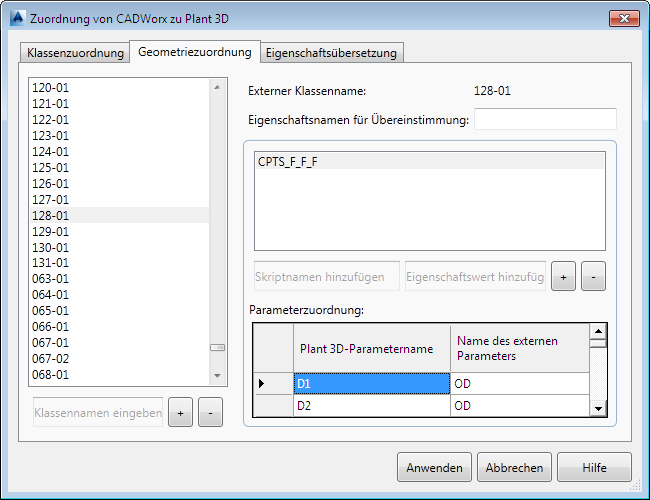Remove class with minus button beside Klassennamen
The height and width of the screenshot is (500, 650).
(210, 413)
